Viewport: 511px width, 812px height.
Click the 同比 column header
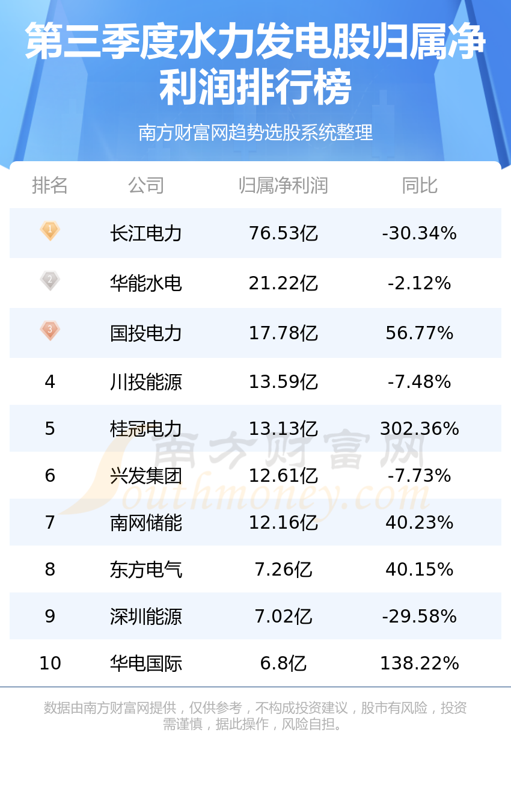point(420,185)
